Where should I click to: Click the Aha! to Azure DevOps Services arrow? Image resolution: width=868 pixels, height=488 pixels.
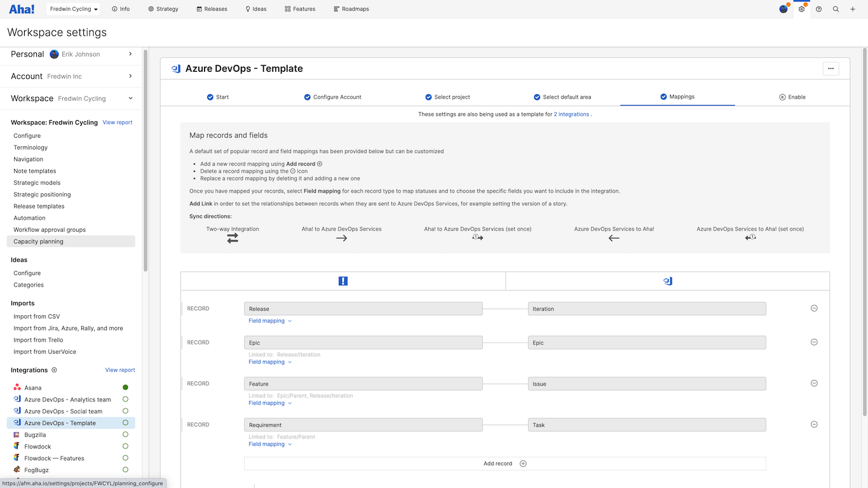coord(342,238)
